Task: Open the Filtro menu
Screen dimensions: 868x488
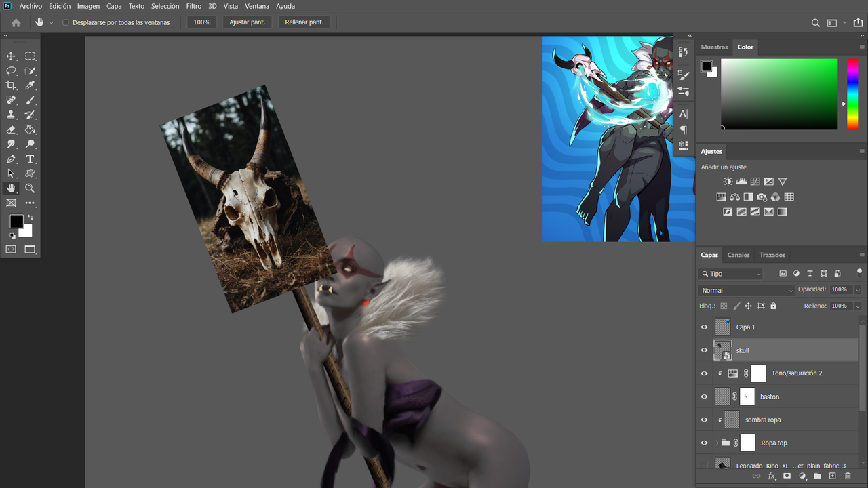Action: point(194,6)
